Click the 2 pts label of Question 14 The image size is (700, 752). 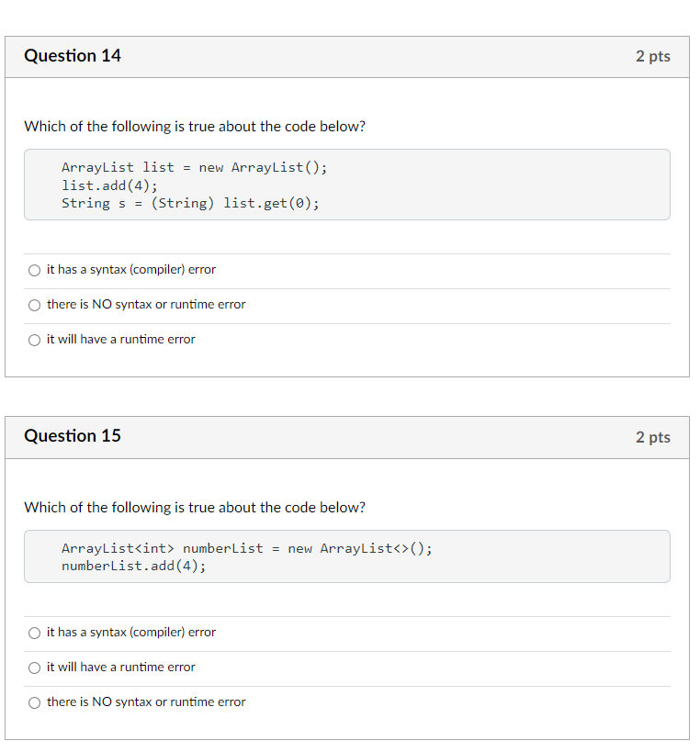(653, 56)
